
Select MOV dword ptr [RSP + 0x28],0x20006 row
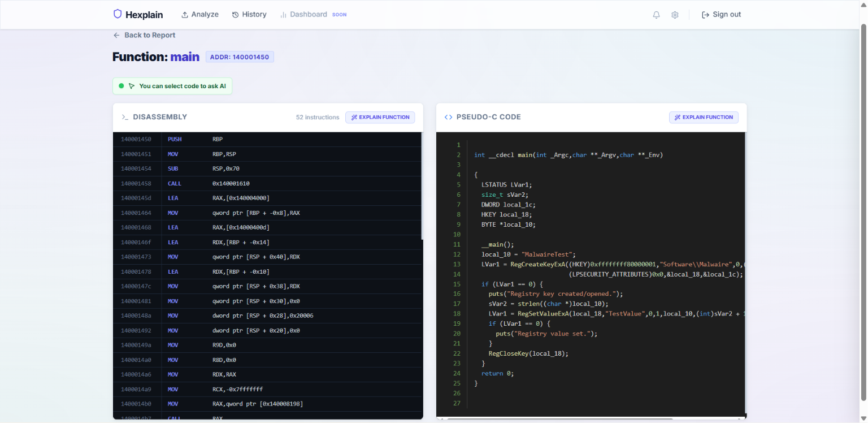point(267,316)
